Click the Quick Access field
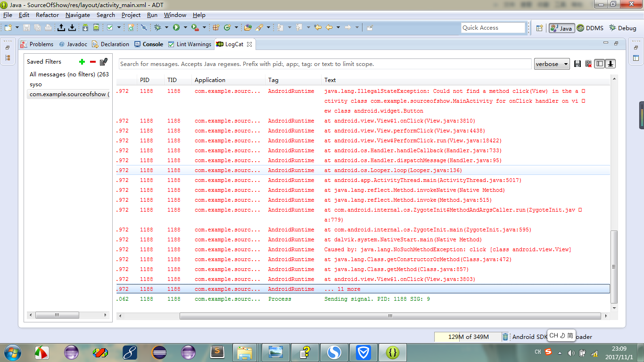The width and height of the screenshot is (644, 362). pyautogui.click(x=493, y=28)
